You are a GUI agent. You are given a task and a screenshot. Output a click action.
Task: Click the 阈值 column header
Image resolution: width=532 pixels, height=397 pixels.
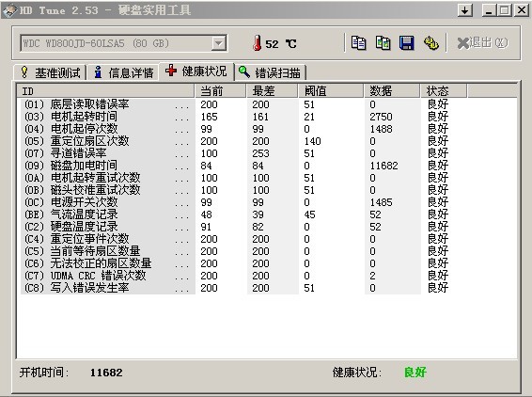pyautogui.click(x=331, y=91)
